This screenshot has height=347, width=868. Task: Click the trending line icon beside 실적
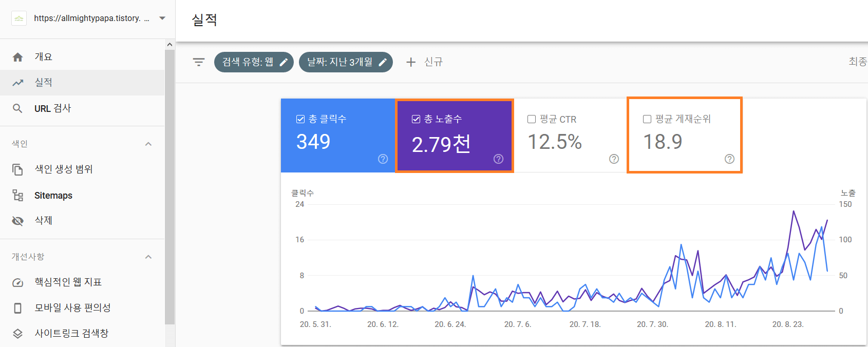17,83
